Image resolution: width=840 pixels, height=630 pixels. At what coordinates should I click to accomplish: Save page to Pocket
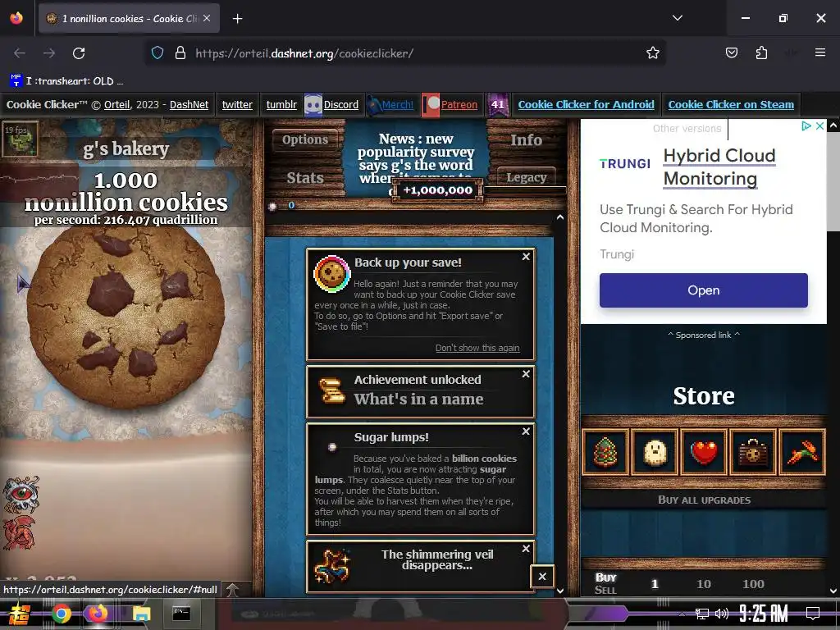(731, 53)
